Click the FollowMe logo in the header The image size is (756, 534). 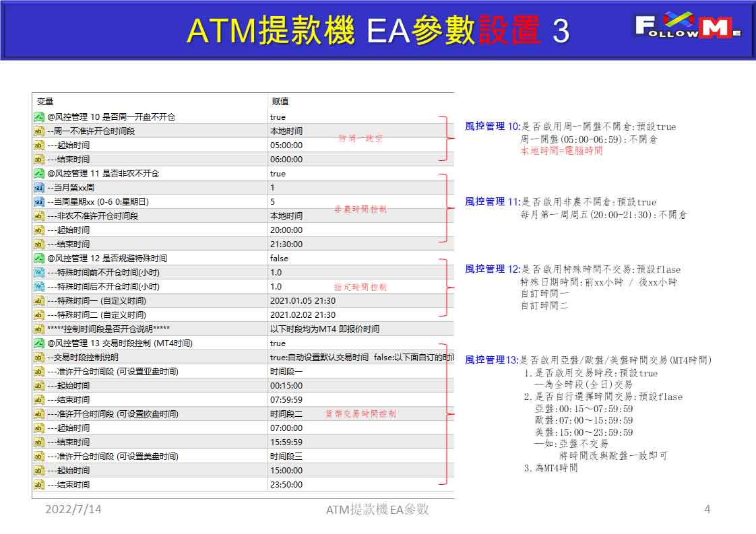[688, 26]
